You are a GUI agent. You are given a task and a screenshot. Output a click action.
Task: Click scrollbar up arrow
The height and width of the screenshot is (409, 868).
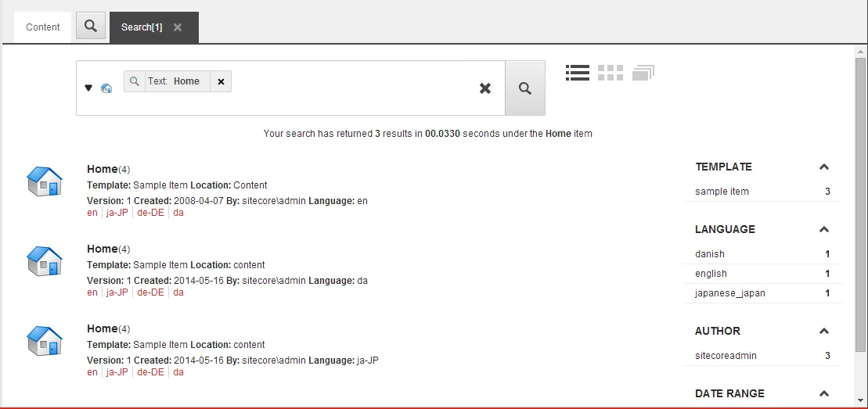coord(860,52)
